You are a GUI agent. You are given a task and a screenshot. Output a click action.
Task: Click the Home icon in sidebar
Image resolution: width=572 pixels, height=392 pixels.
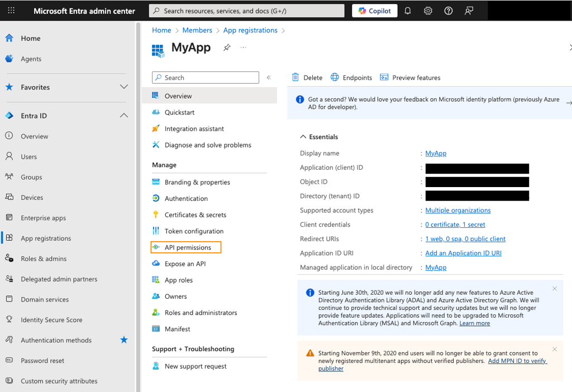tap(9, 38)
